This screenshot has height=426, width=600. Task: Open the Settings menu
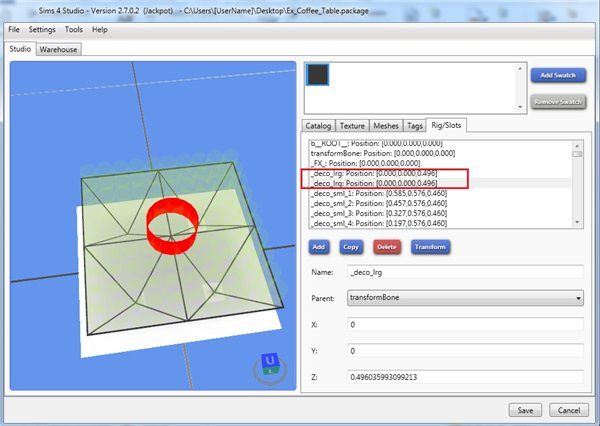click(x=42, y=30)
